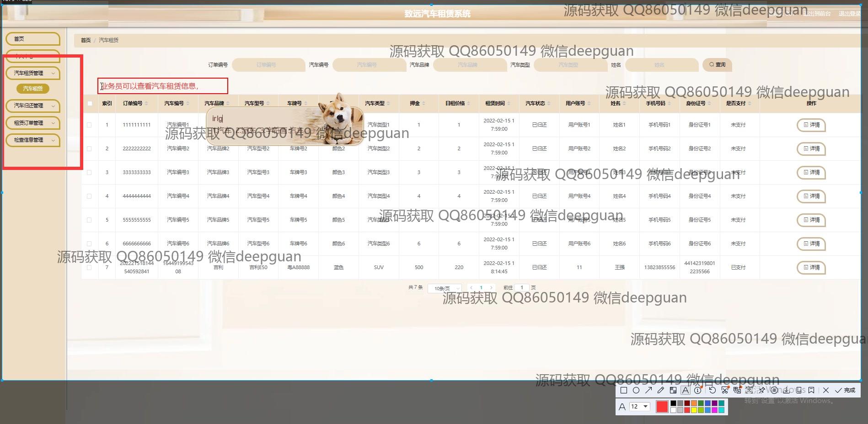Select the 汽车租赁 submenu item
Screen dimensions: 868x424
(33, 89)
